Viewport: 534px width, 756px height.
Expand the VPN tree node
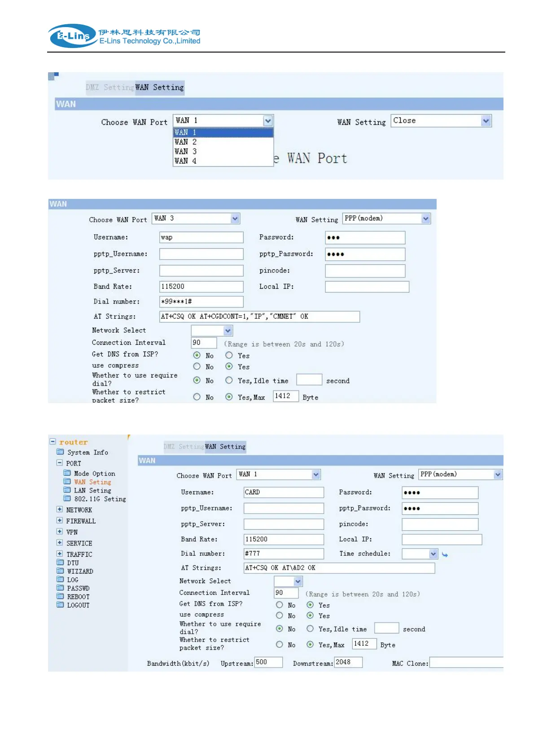[x=60, y=532]
